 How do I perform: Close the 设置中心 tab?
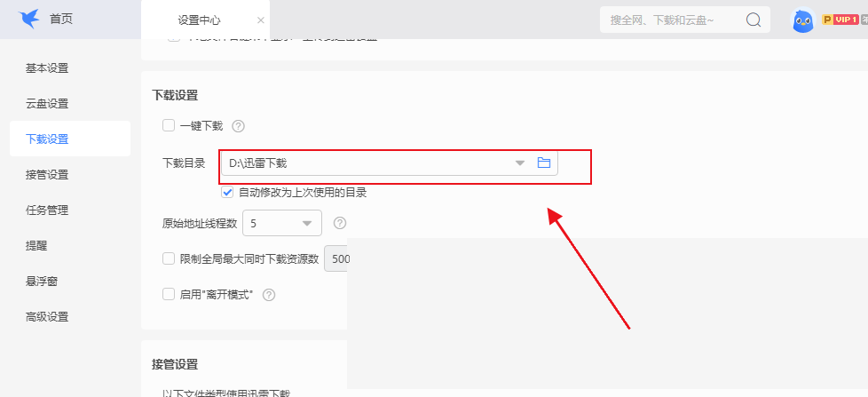pyautogui.click(x=261, y=20)
